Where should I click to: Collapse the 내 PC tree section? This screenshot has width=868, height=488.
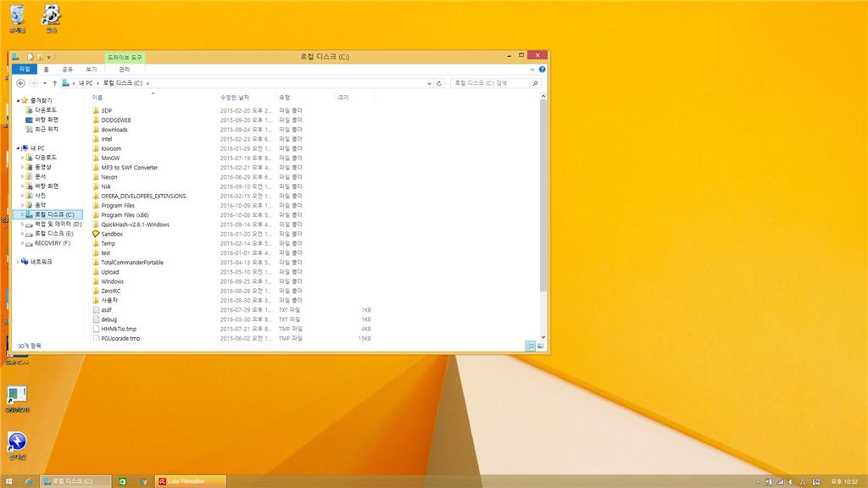(x=18, y=148)
